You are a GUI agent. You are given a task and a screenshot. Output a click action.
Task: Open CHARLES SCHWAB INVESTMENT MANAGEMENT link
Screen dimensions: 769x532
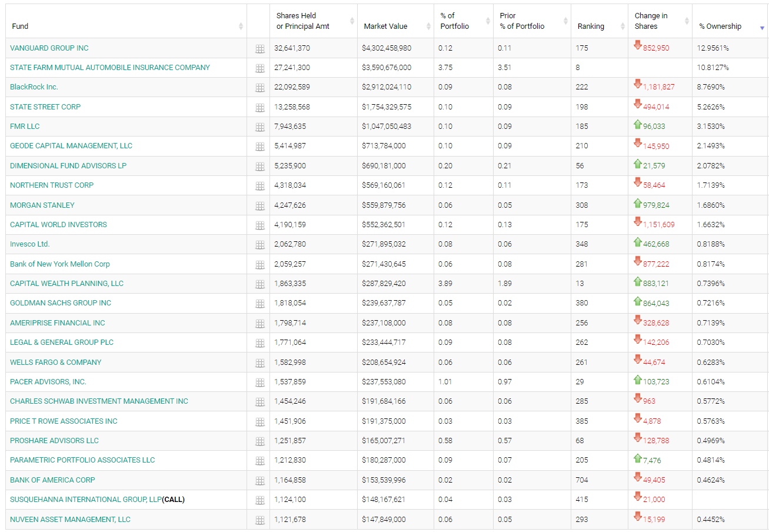(99, 401)
